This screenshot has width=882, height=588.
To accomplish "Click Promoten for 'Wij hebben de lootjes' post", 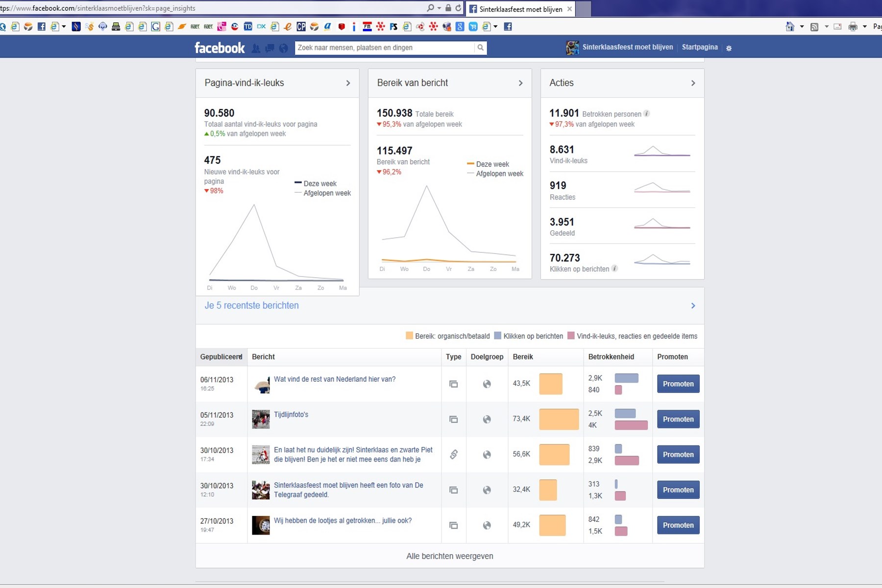I will pos(678,525).
